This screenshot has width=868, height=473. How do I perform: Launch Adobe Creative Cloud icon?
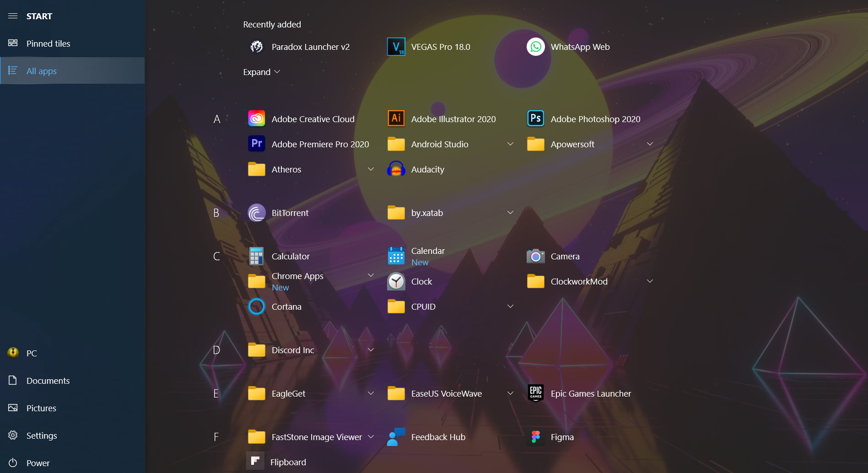257,119
